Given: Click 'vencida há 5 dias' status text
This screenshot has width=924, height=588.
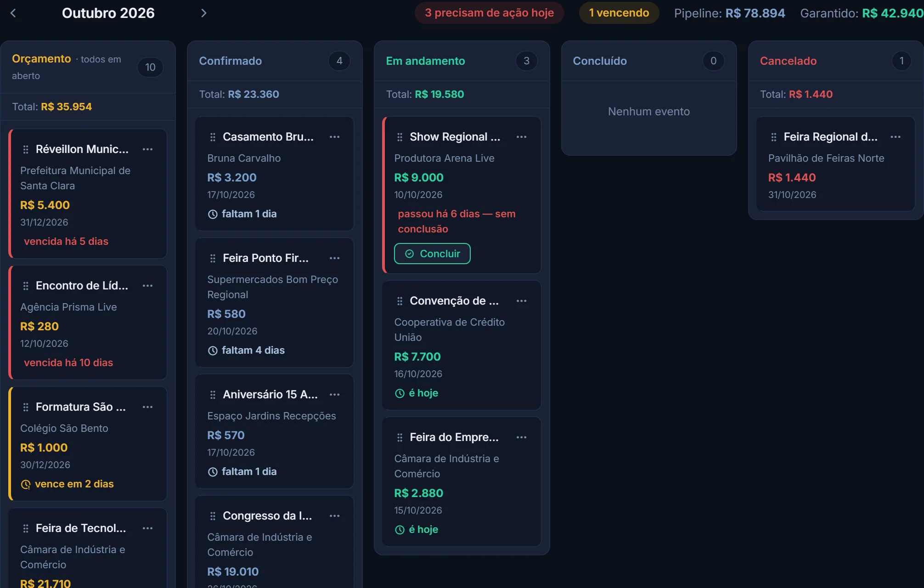Looking at the screenshot, I should click(66, 241).
